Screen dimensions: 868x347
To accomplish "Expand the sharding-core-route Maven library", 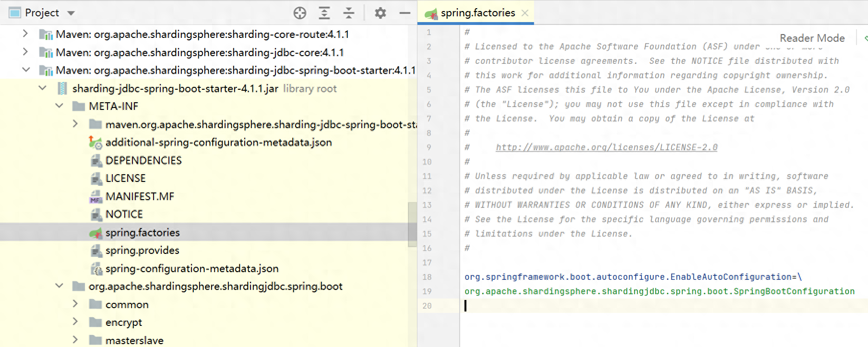I will point(25,34).
